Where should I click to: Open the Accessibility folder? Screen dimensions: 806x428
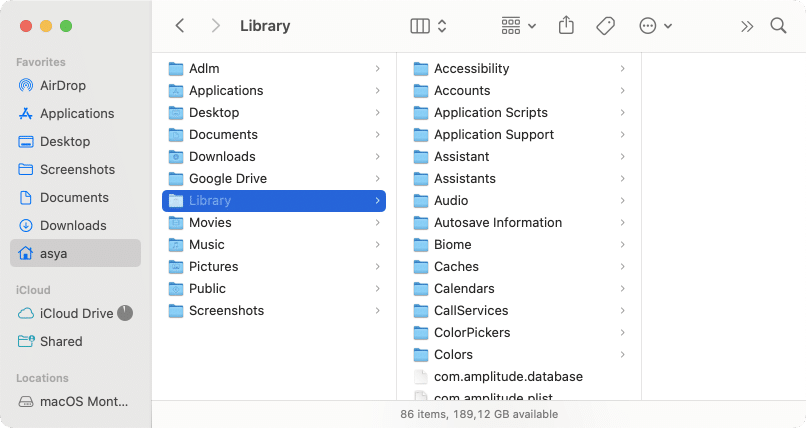(x=519, y=68)
